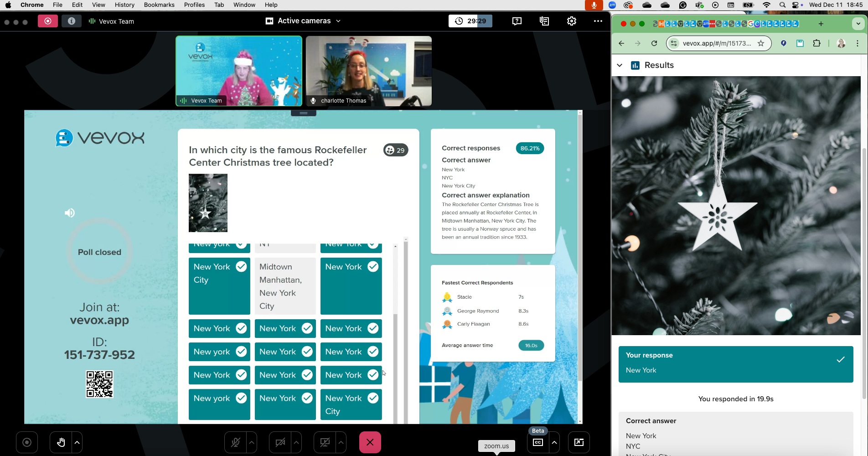This screenshot has height=456, width=868.
Task: Expand screen share options arrow
Action: tap(341, 442)
